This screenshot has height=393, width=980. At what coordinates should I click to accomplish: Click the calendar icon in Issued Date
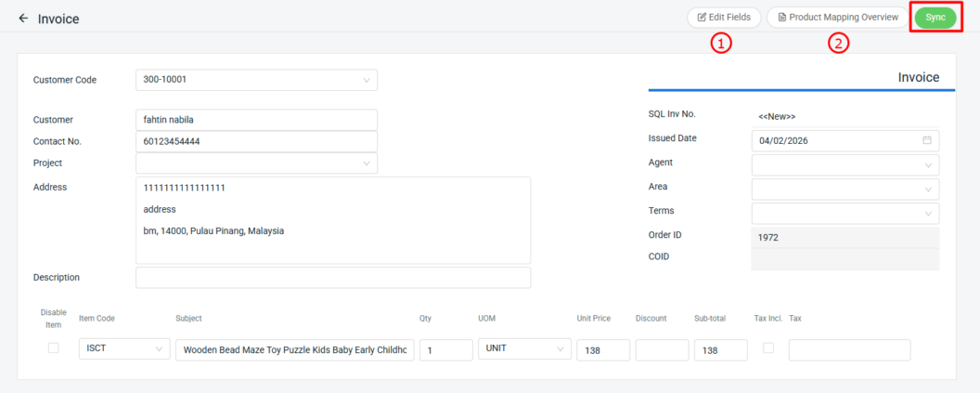(x=926, y=141)
